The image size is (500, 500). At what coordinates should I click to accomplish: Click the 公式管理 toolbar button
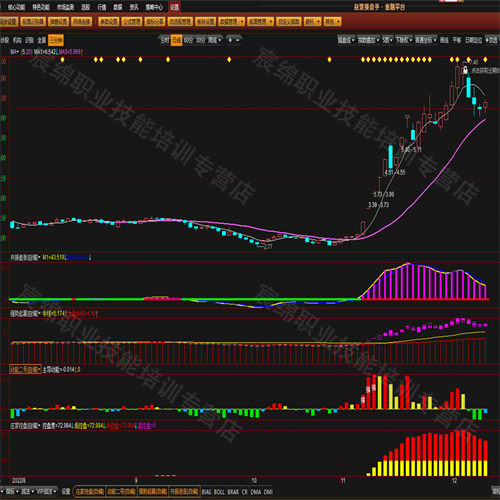(131, 22)
